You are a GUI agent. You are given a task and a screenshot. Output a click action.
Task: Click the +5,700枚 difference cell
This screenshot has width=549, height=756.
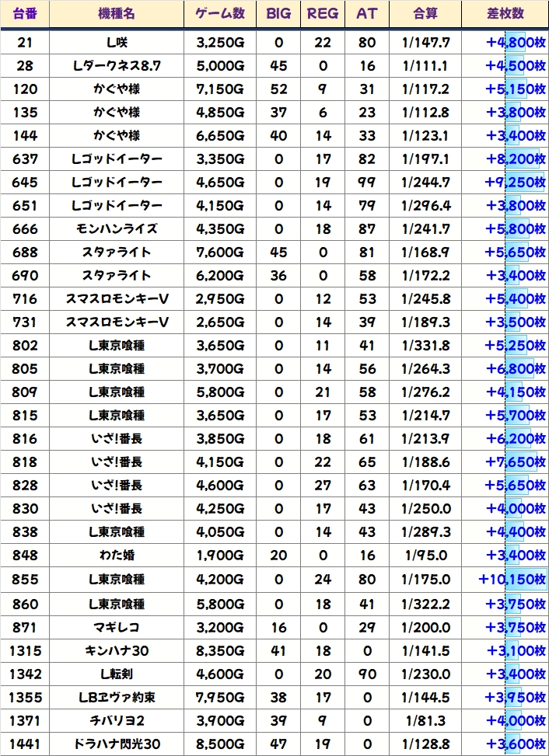point(505,415)
